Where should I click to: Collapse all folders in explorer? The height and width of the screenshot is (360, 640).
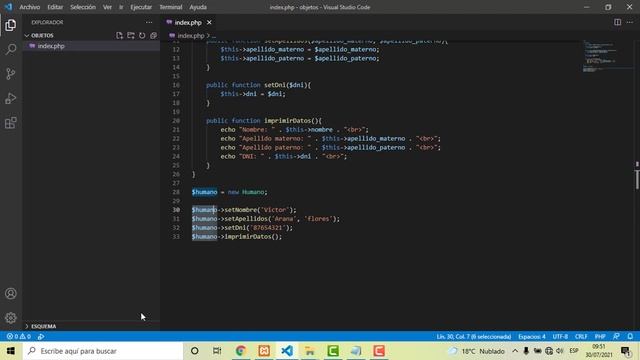pyautogui.click(x=153, y=36)
